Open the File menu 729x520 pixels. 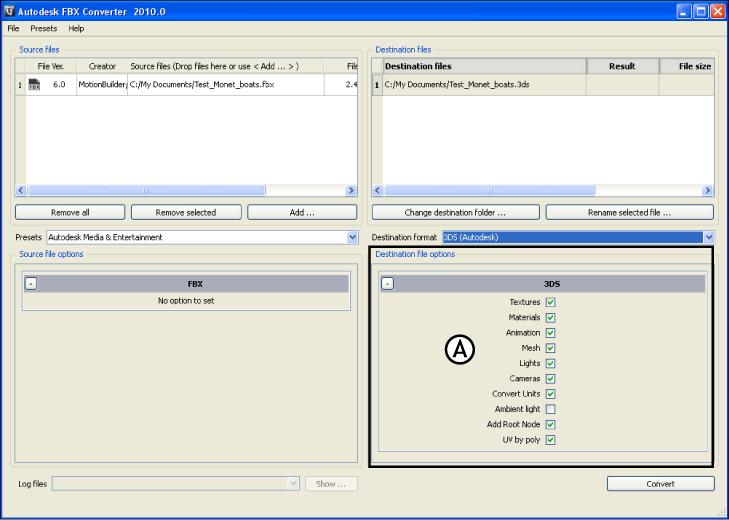coord(13,28)
